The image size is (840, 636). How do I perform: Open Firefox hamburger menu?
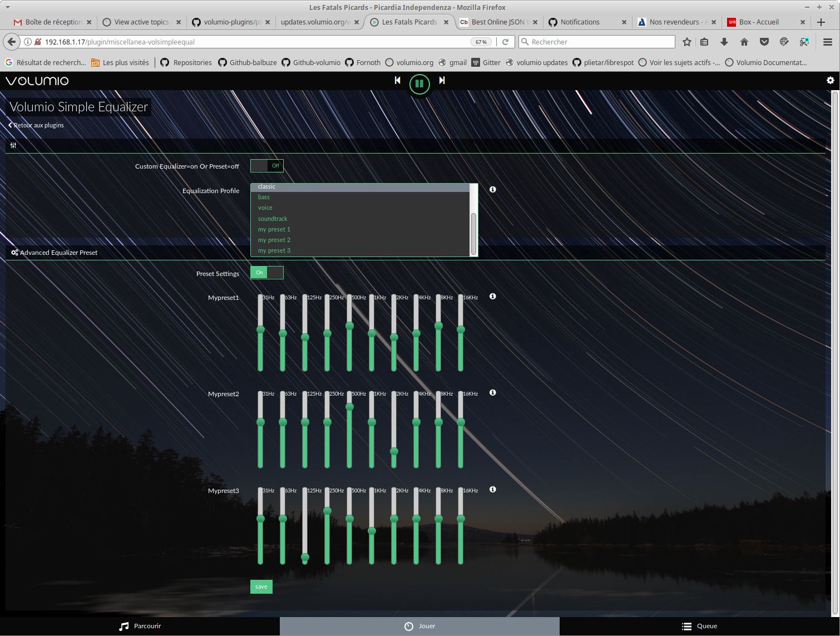[827, 42]
